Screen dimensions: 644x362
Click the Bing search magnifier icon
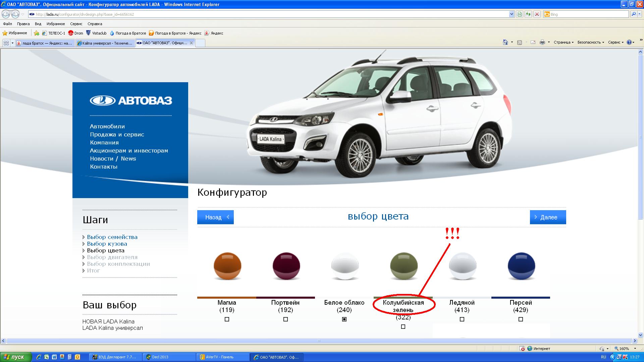click(633, 14)
